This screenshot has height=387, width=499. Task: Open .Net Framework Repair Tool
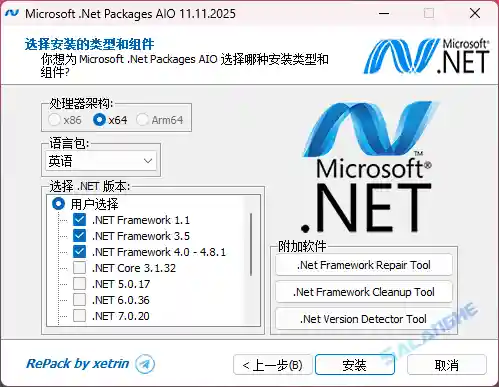tap(364, 265)
